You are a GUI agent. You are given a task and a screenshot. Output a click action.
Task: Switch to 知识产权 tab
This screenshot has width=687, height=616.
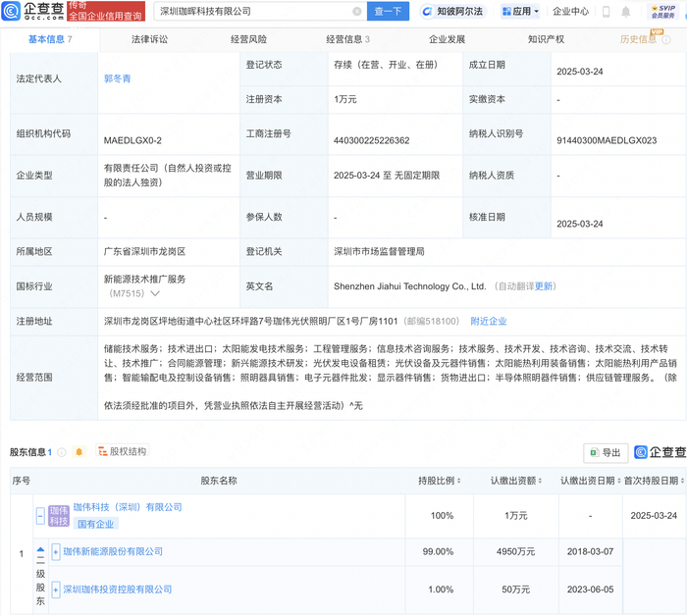point(546,39)
